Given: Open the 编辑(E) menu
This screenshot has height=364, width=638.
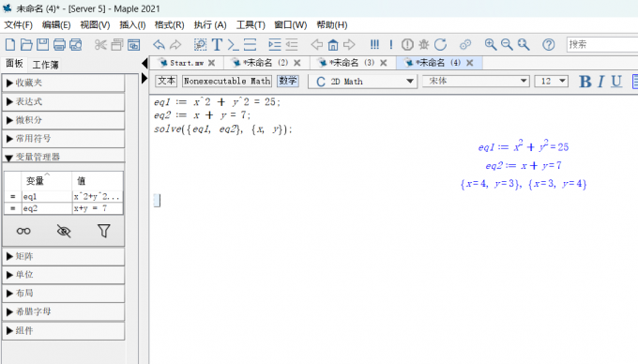Looking at the screenshot, I should (x=56, y=25).
